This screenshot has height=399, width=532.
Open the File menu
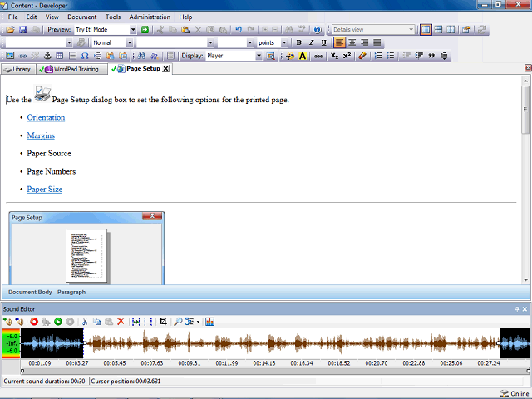coord(13,17)
